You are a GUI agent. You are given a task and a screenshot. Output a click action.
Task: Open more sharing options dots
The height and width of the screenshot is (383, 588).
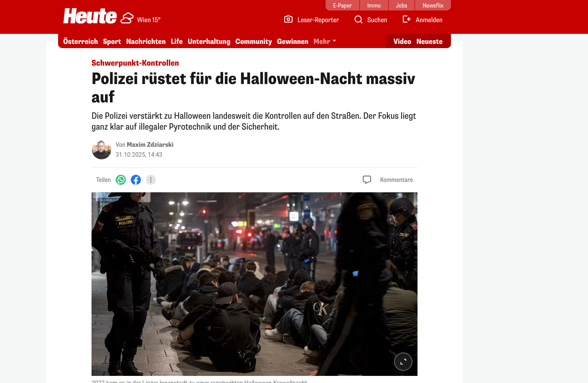click(x=151, y=180)
